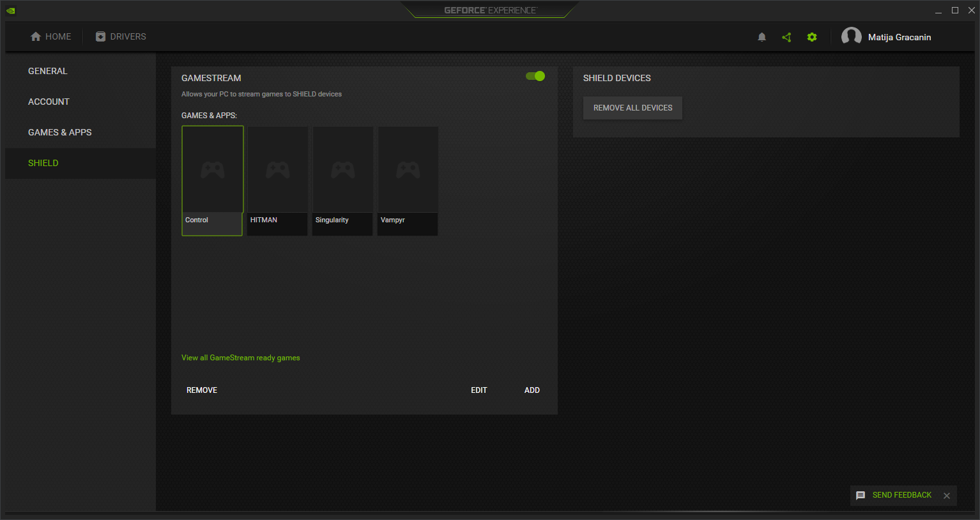Viewport: 980px width, 520px height.
Task: Select the HITMAN game tile
Action: coord(277,181)
